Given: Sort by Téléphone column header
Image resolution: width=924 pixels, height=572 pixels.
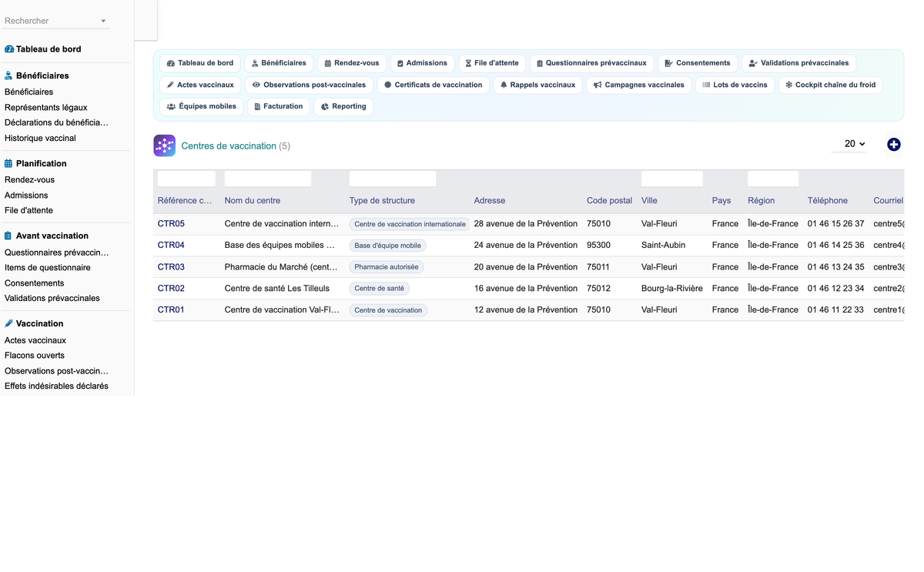Looking at the screenshot, I should (828, 201).
